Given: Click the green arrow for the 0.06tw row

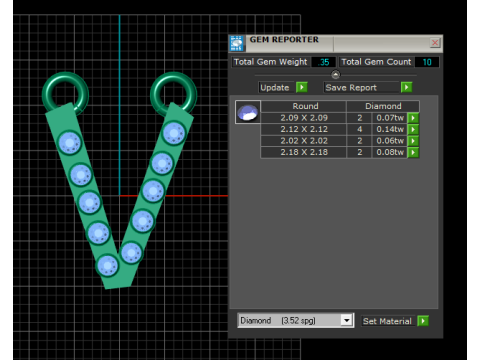Looking at the screenshot, I should point(413,141).
